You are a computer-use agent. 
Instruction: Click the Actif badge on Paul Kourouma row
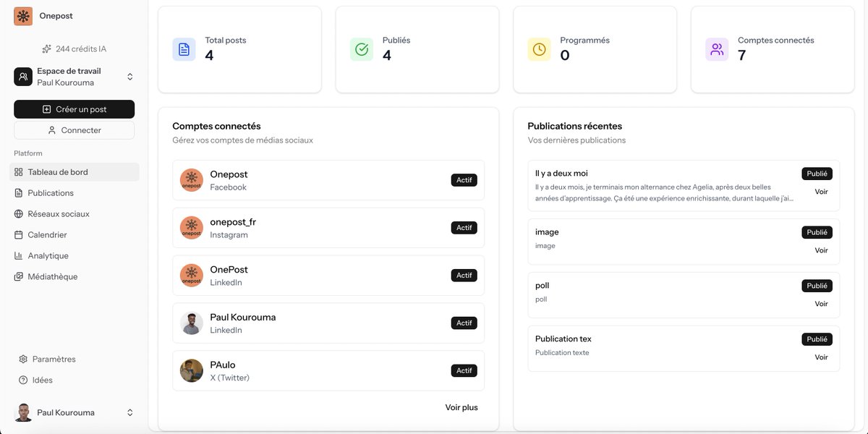(464, 323)
